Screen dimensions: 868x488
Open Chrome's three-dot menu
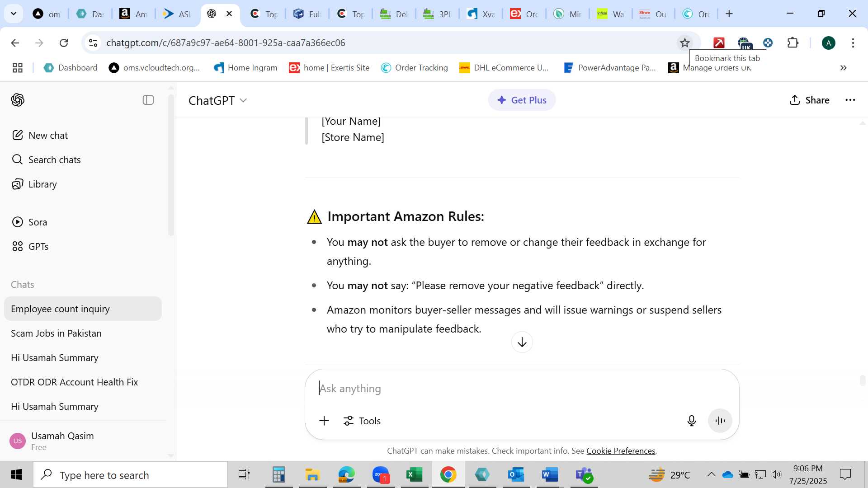point(853,43)
